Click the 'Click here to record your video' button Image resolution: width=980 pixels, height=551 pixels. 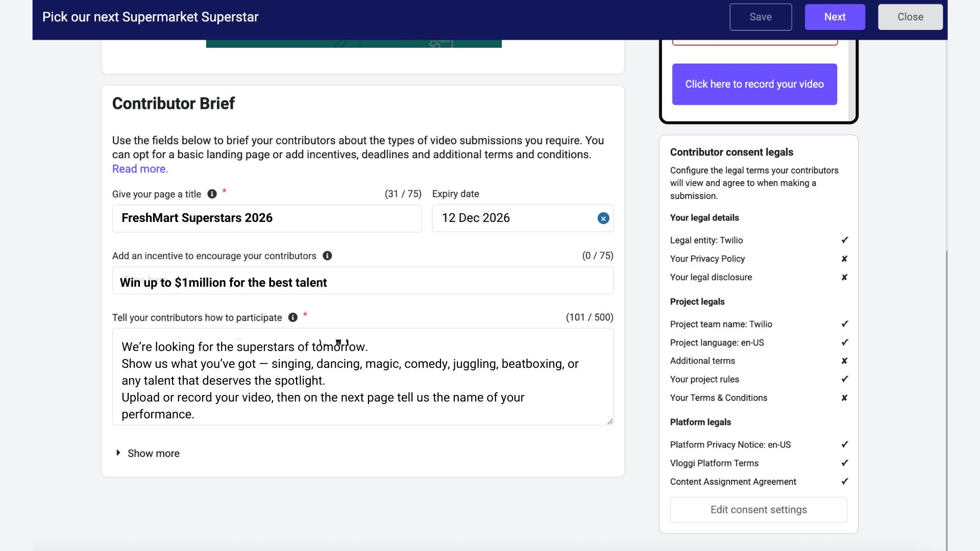(x=754, y=84)
